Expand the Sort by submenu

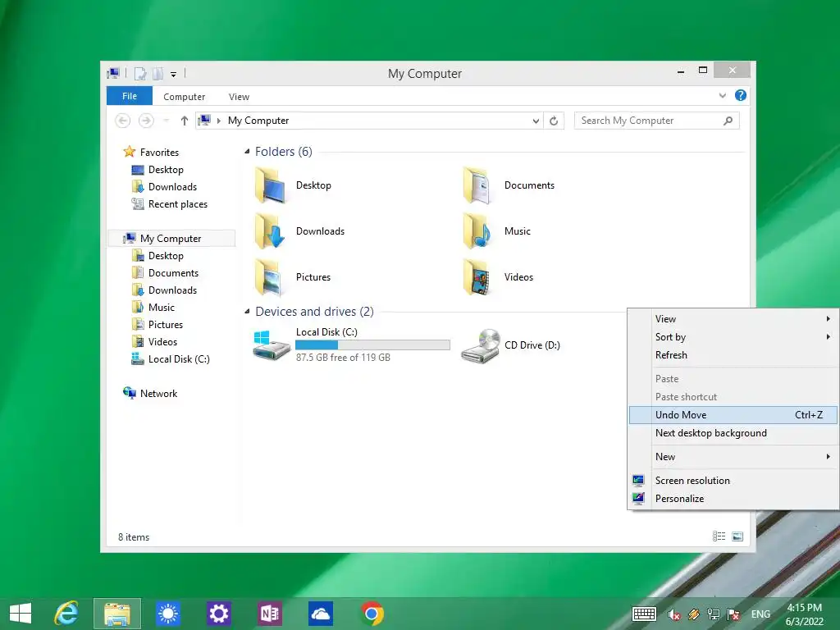click(x=829, y=337)
